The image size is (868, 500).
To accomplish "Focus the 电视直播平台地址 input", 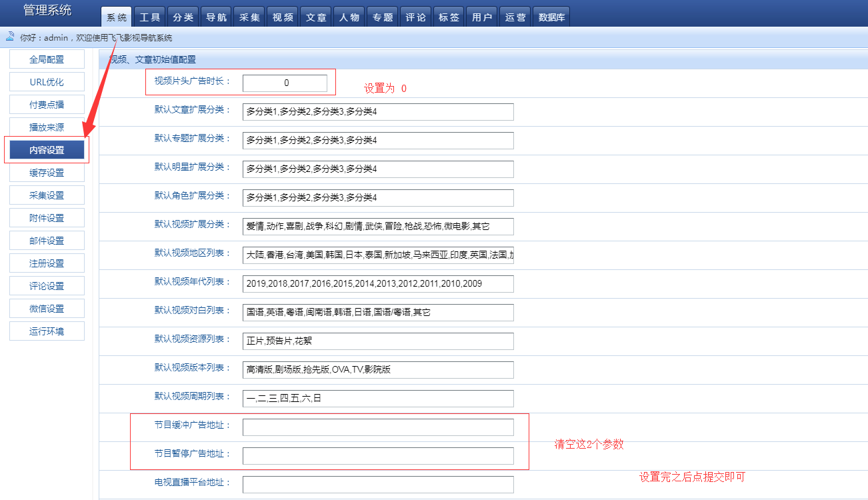I will click(378, 485).
